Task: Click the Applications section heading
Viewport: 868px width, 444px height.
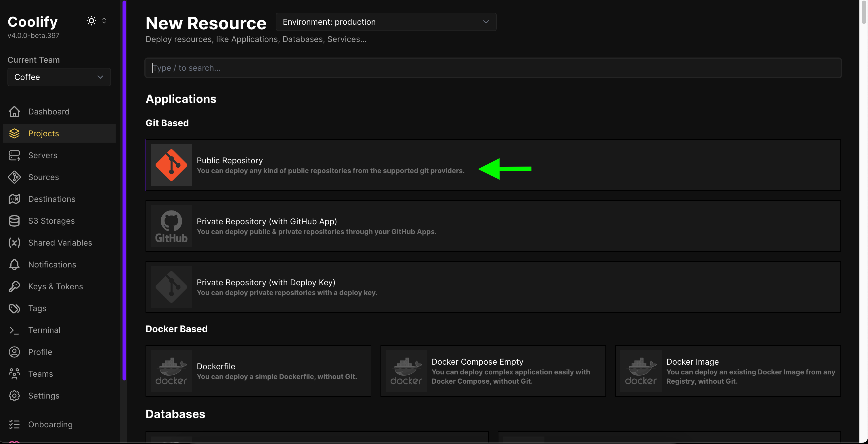Action: point(181,99)
